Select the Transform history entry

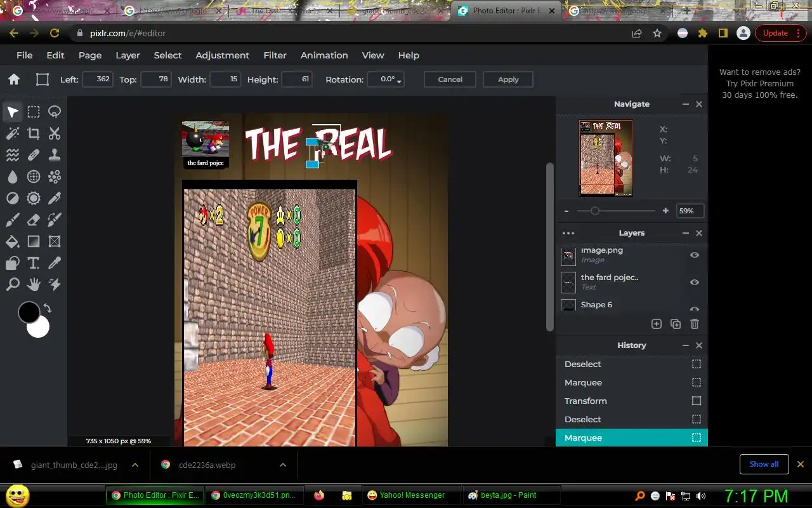point(632,401)
